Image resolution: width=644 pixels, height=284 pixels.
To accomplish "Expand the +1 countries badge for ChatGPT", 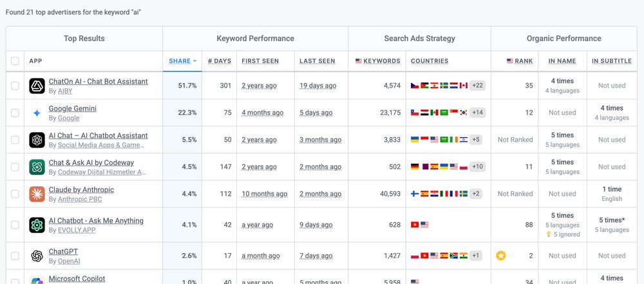I will [476, 256].
